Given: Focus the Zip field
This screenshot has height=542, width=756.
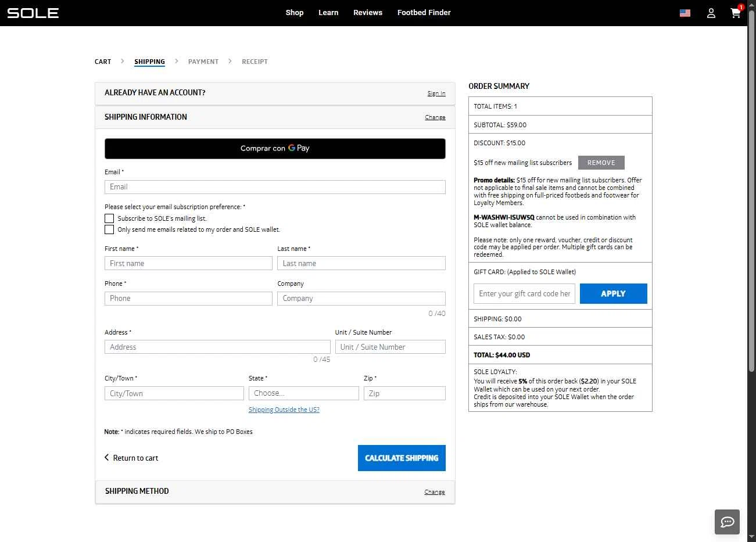Looking at the screenshot, I should [404, 393].
